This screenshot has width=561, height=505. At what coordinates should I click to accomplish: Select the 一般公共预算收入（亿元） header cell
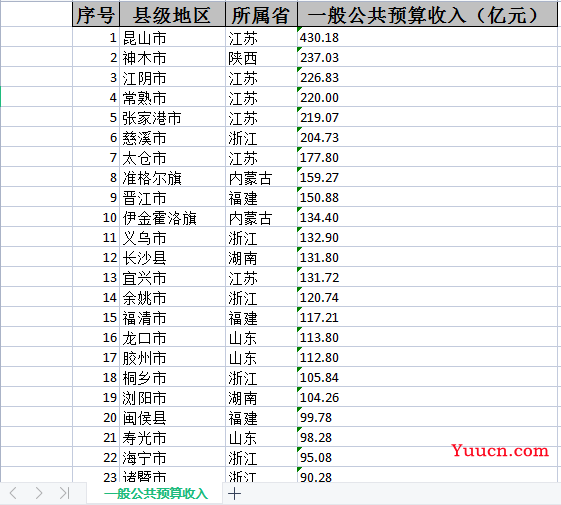pos(427,15)
